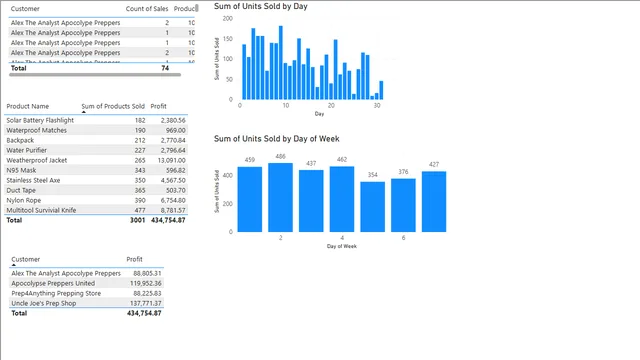Select the Uncle Joe's Prep Shop row
Screen dimensions: 640x360
coord(87,303)
